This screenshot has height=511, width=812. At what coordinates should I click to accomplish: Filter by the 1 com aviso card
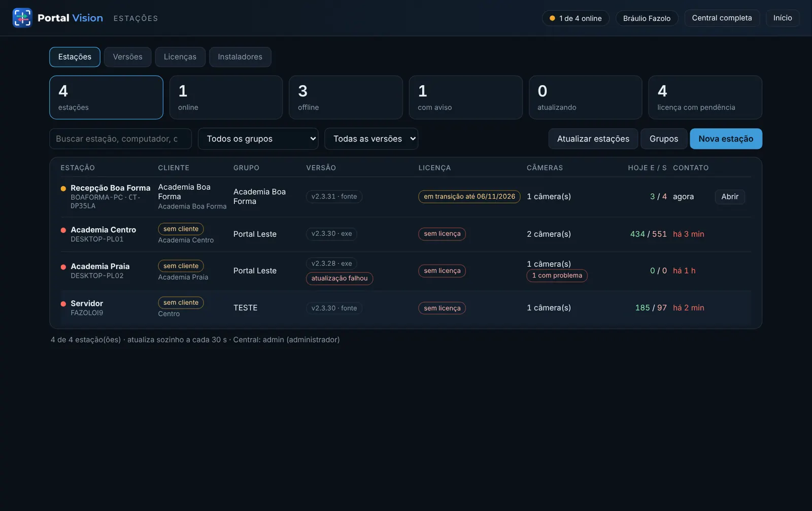point(465,97)
